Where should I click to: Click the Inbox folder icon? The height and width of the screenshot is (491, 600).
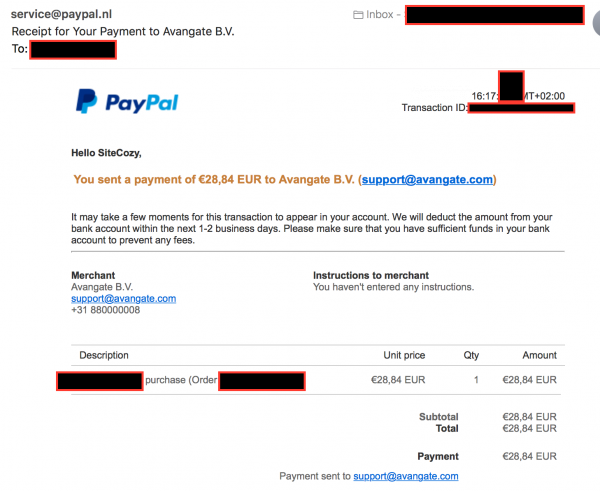(x=358, y=15)
